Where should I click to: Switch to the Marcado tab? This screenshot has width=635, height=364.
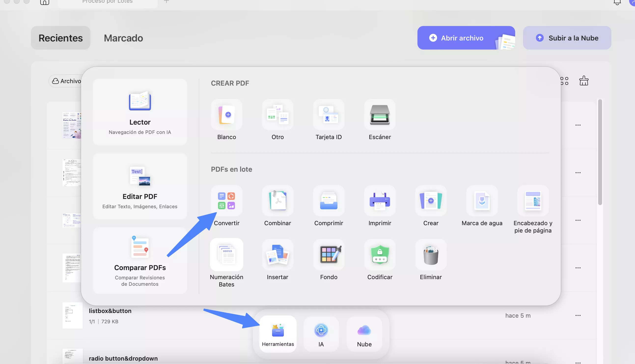[x=123, y=38]
